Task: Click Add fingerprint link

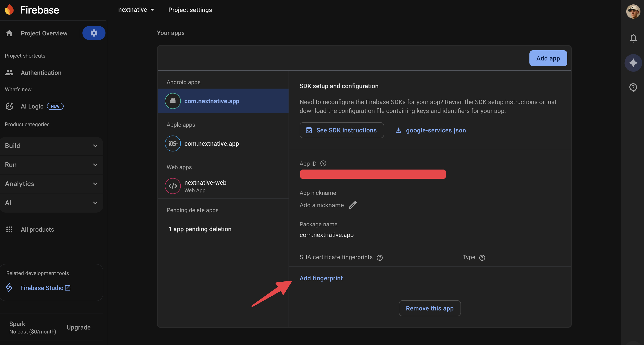Action: [321, 278]
